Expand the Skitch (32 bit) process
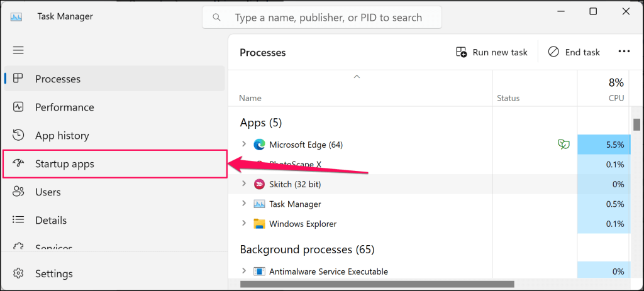 pyautogui.click(x=245, y=184)
